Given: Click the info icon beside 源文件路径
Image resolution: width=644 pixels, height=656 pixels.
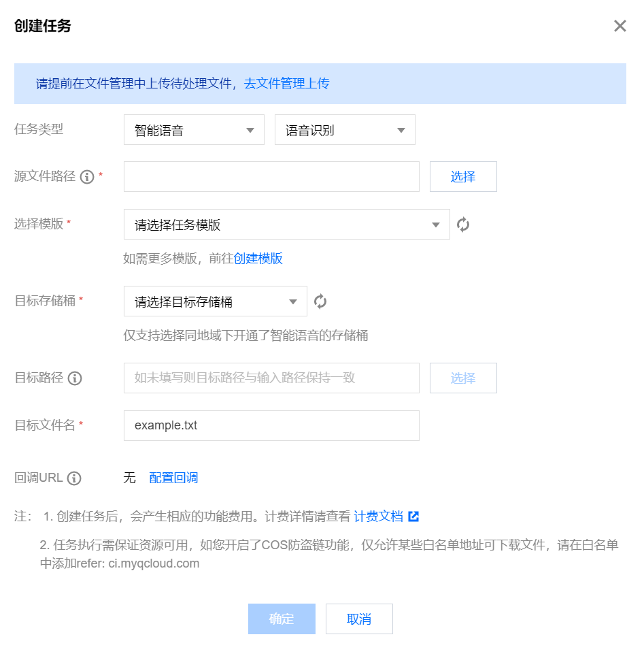Looking at the screenshot, I should point(87,177).
